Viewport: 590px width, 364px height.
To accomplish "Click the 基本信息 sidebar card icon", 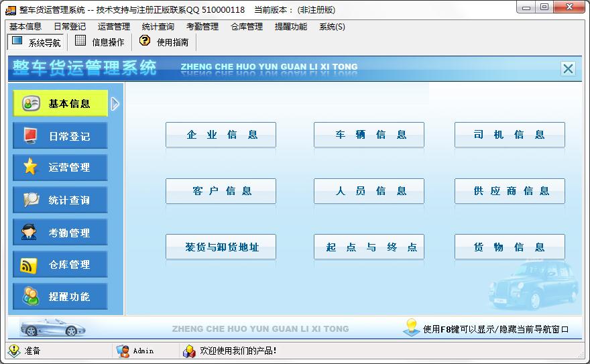I will pyautogui.click(x=31, y=103).
